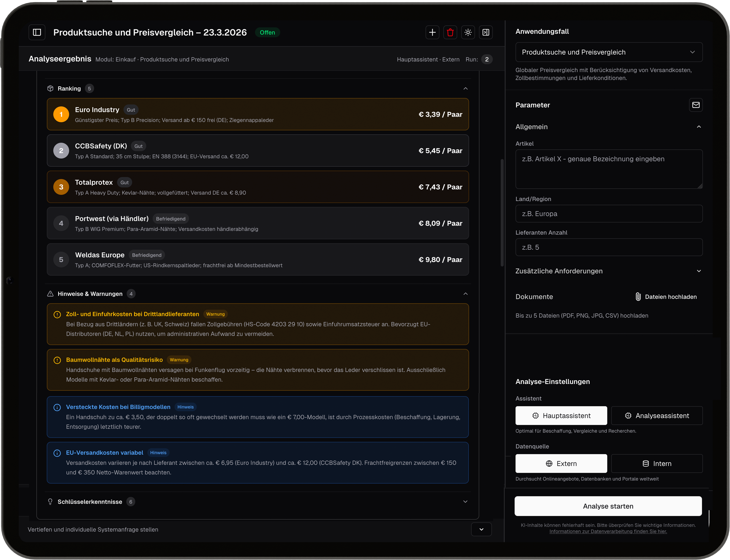Switch theme with the sun icon
Viewport: 730px width, 560px height.
[x=468, y=32]
